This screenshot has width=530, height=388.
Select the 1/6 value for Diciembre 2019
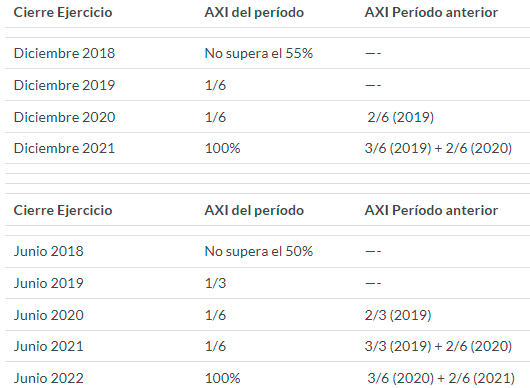[215, 85]
